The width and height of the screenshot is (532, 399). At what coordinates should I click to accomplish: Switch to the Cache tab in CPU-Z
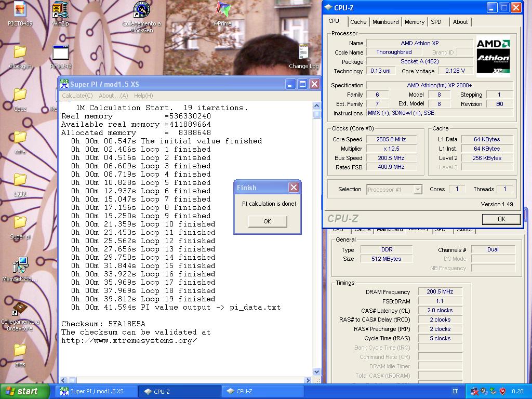tap(358, 22)
